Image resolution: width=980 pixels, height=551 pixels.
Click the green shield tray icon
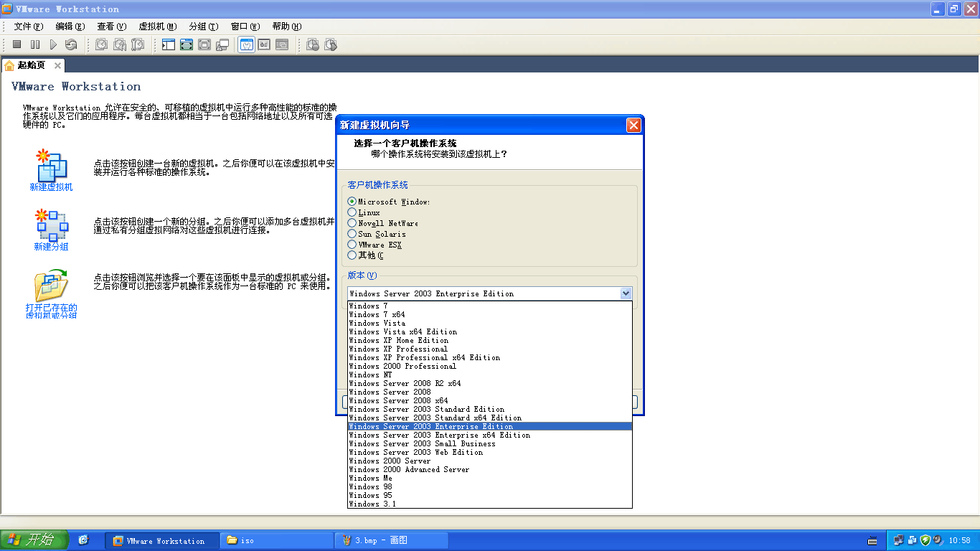(925, 540)
